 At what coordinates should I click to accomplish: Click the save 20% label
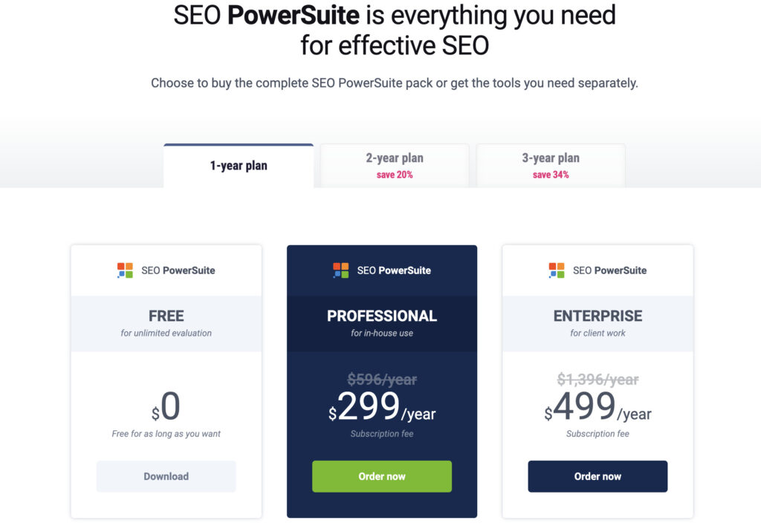[394, 173]
